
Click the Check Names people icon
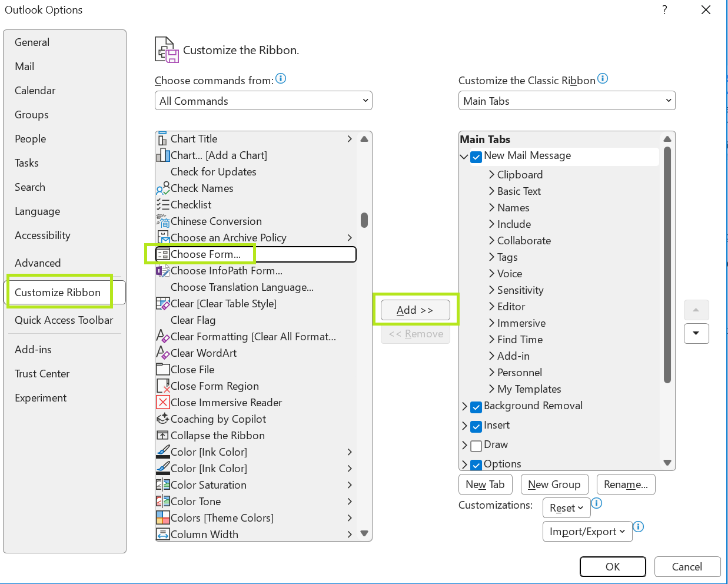(x=163, y=188)
